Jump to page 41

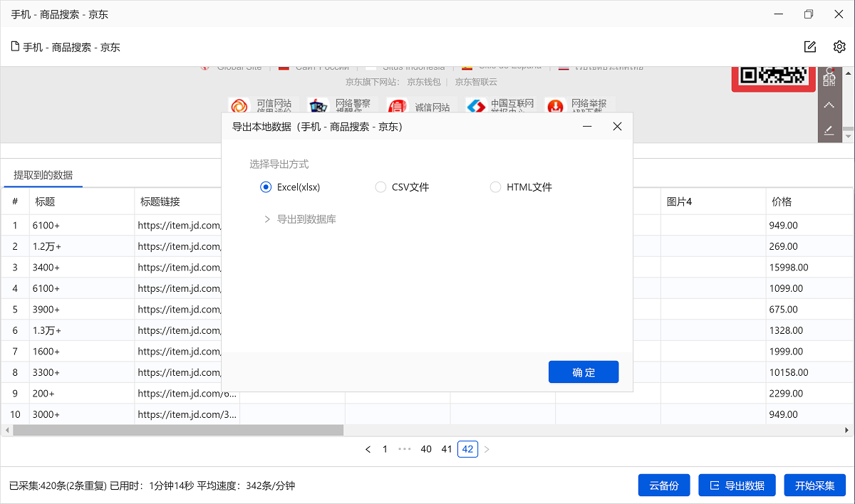[447, 449]
